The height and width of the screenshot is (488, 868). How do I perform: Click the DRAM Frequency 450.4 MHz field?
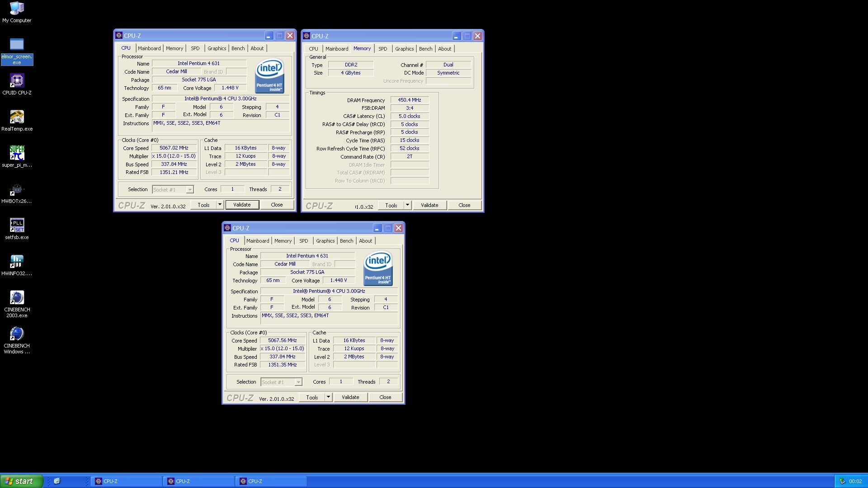pos(410,100)
